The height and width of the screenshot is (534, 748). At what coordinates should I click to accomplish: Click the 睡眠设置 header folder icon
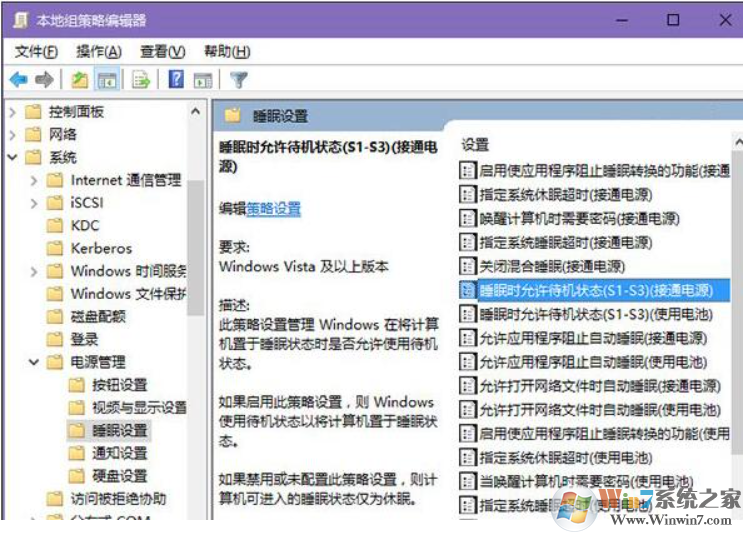(x=232, y=115)
